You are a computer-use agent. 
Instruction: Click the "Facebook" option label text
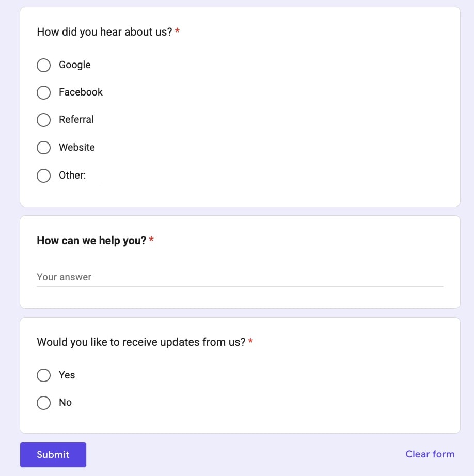pyautogui.click(x=81, y=92)
